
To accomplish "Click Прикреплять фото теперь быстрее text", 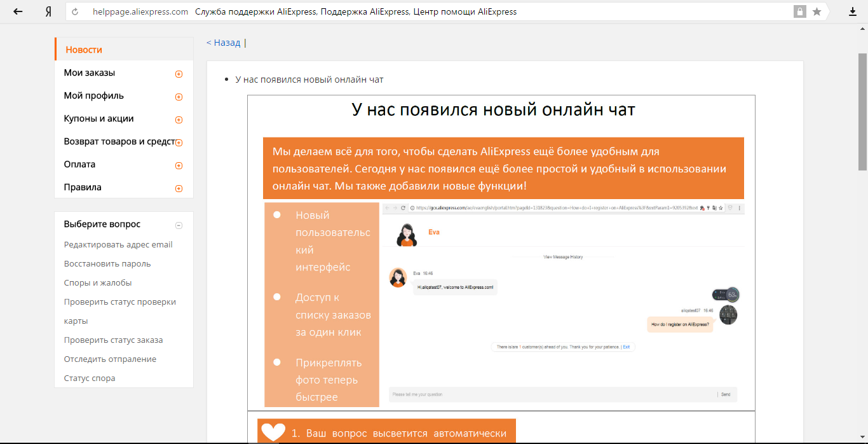I will point(329,380).
